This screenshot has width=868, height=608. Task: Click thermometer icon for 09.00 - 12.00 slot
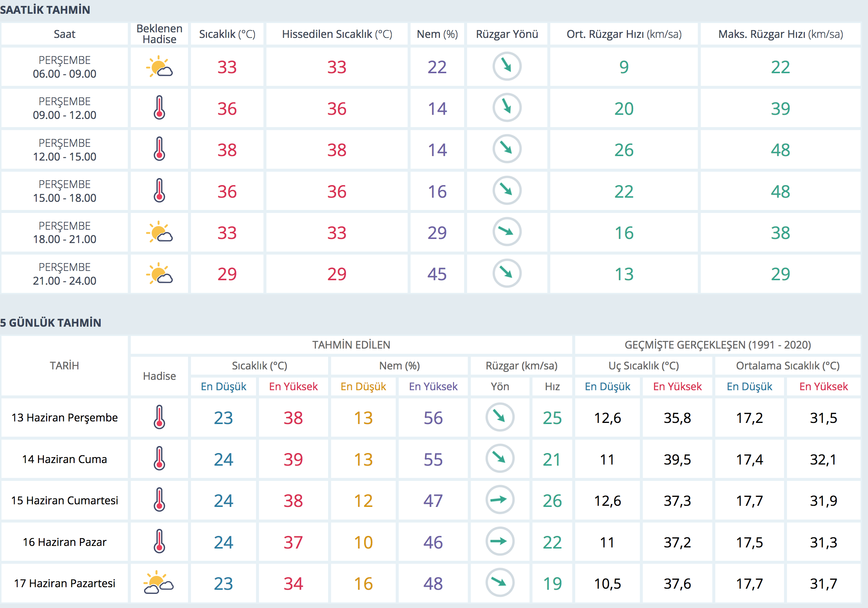pyautogui.click(x=159, y=108)
